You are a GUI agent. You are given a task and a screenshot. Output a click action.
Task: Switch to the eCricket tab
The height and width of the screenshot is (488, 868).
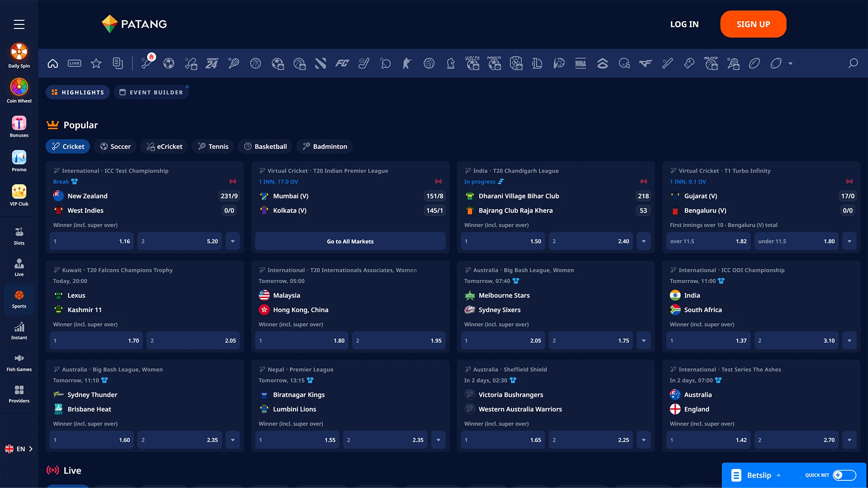coord(164,146)
